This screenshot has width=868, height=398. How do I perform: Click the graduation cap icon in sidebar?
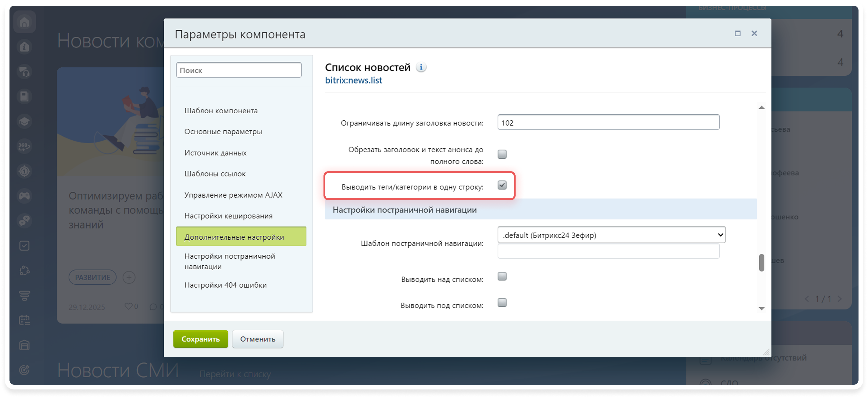(24, 121)
